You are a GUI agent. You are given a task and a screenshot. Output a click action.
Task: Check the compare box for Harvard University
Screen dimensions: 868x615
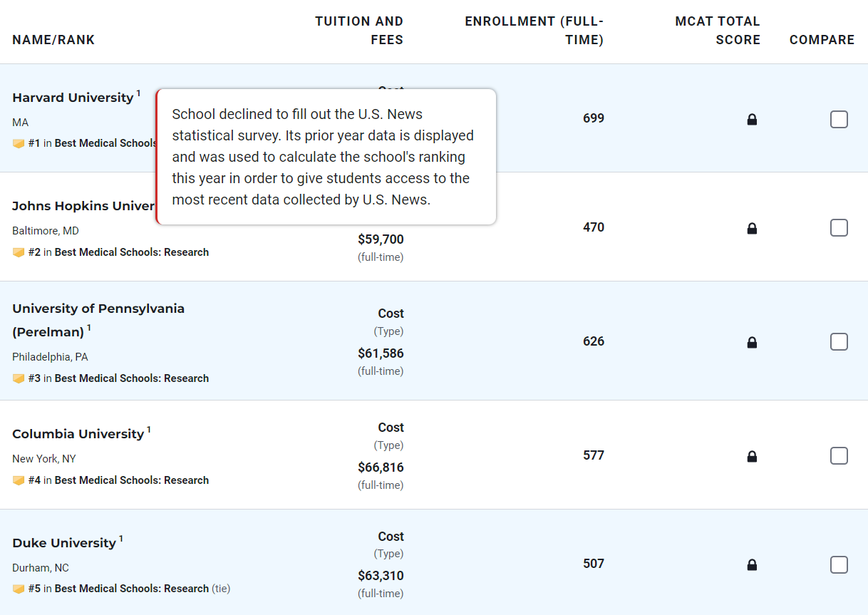point(839,119)
